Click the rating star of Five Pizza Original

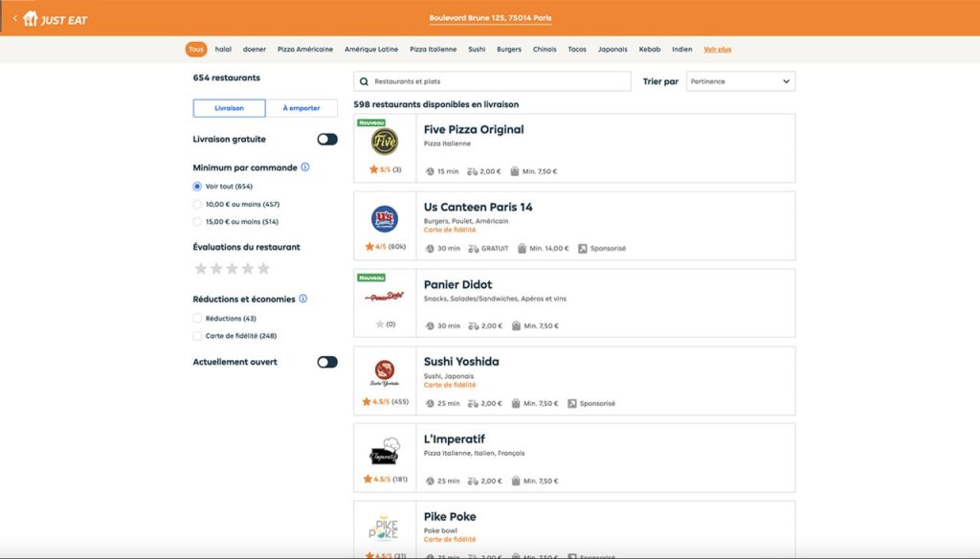click(374, 169)
